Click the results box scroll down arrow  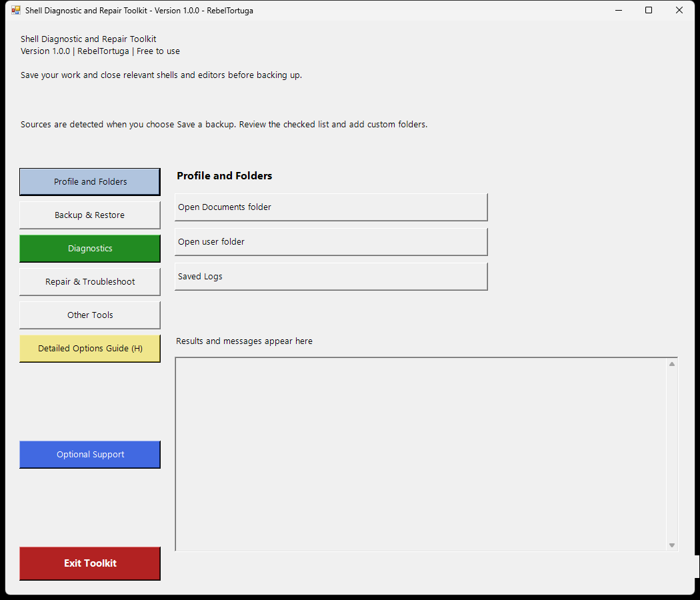[x=672, y=545]
